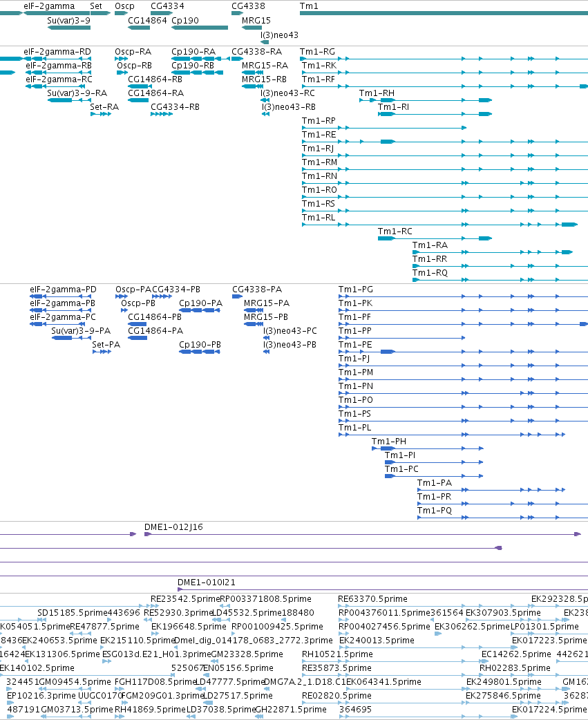Screen dimensions: 588x720
Task: Select EST RE35873.5prime
Action: pyautogui.click(x=337, y=668)
